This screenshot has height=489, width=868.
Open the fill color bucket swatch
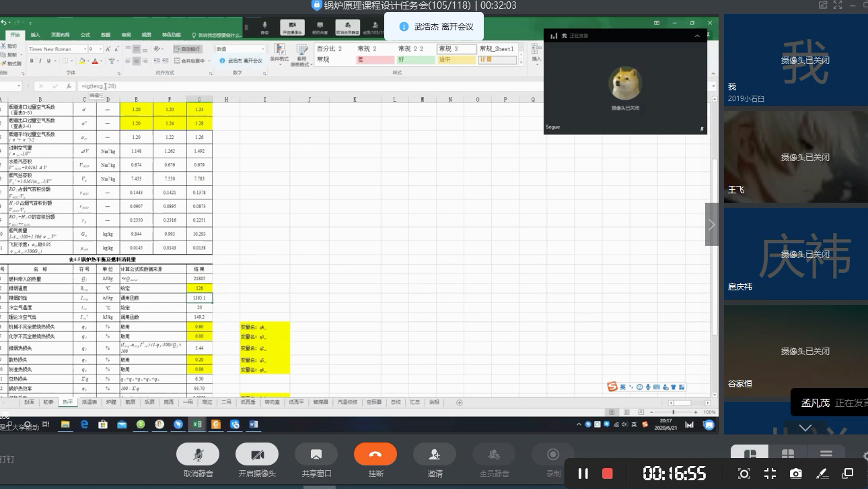[81, 61]
